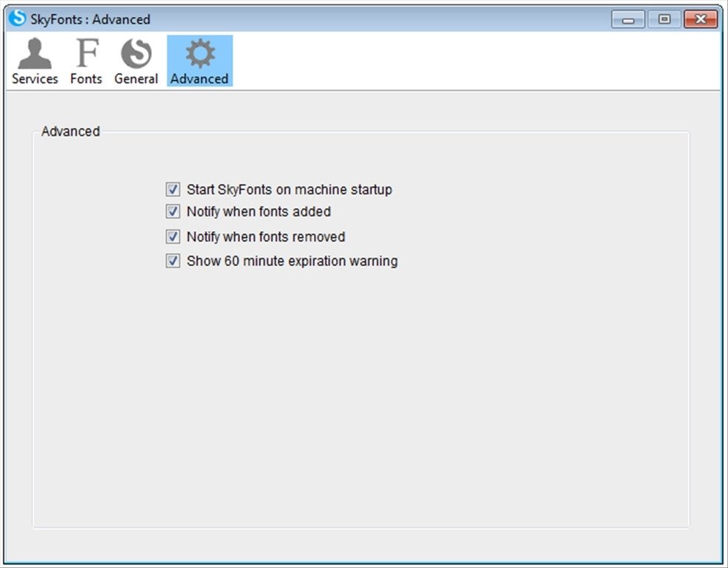Viewport: 728px width, 568px height.
Task: Close the SkyFonts Advanced window
Action: (x=701, y=19)
